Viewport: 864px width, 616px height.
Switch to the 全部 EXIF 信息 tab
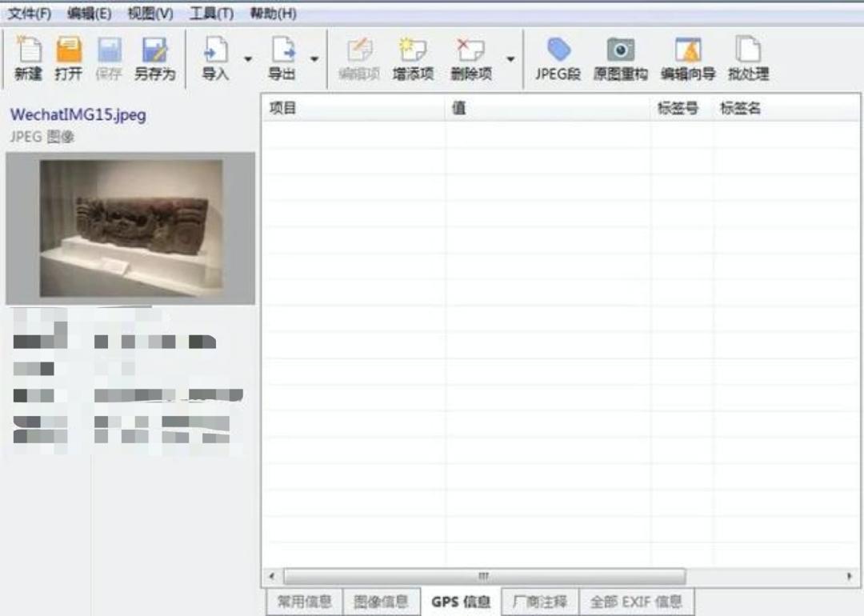pos(636,602)
